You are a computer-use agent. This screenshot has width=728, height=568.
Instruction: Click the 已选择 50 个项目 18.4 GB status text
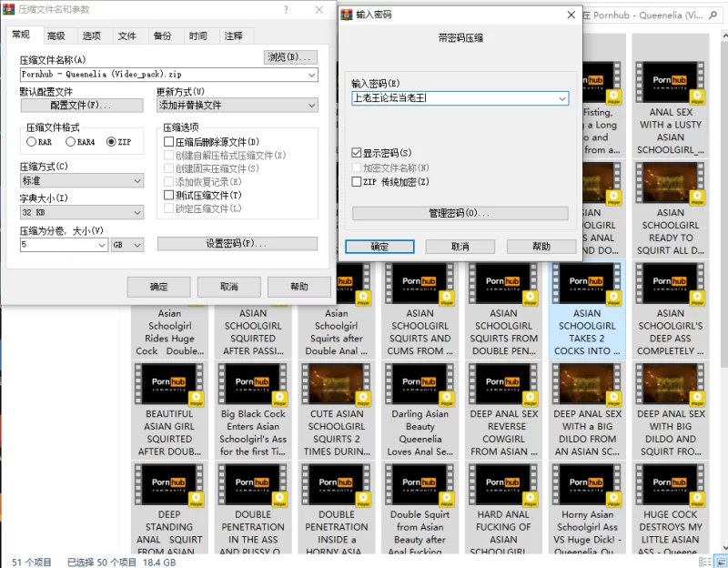pos(122,563)
